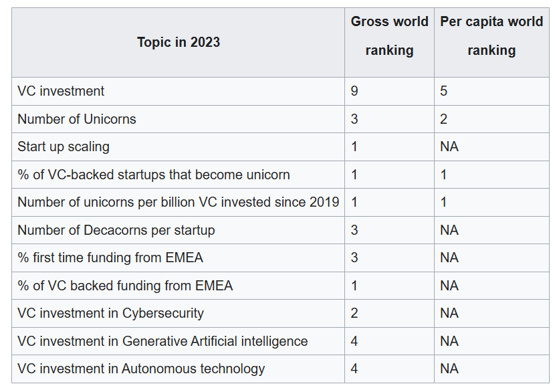This screenshot has width=555, height=392.
Task: Select the "VC investment in Cybersecurity" cell
Action: click(110, 313)
